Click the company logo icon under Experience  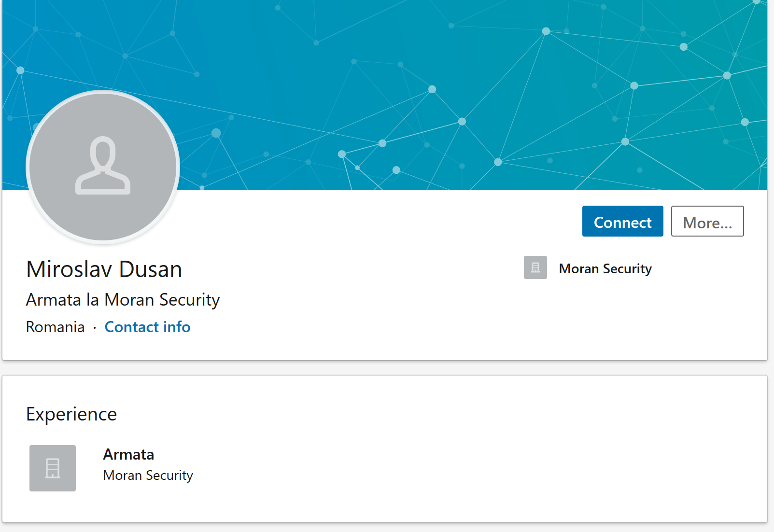point(53,468)
